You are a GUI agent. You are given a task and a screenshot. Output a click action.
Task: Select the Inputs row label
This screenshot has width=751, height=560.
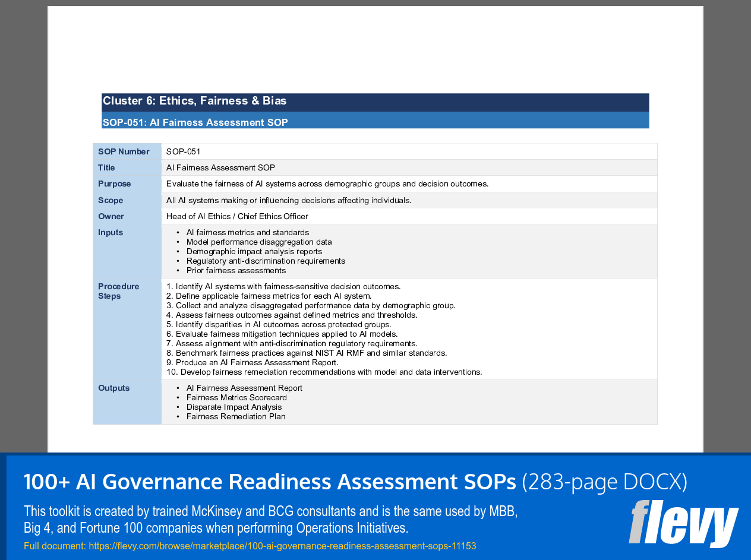tap(111, 232)
